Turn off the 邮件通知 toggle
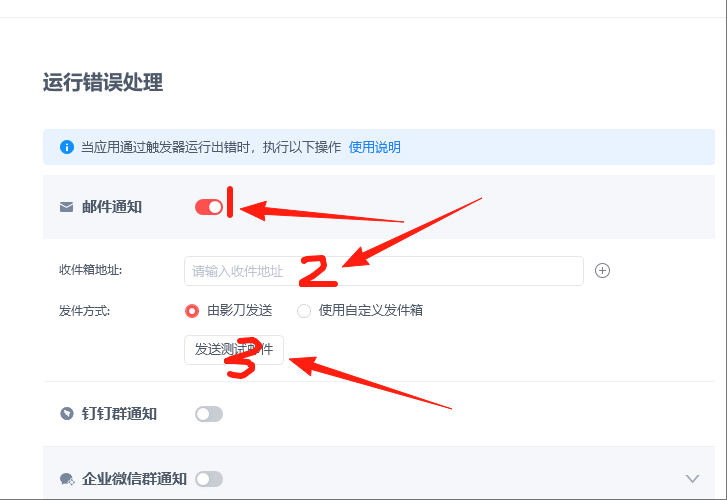The image size is (727, 500). 209,207
